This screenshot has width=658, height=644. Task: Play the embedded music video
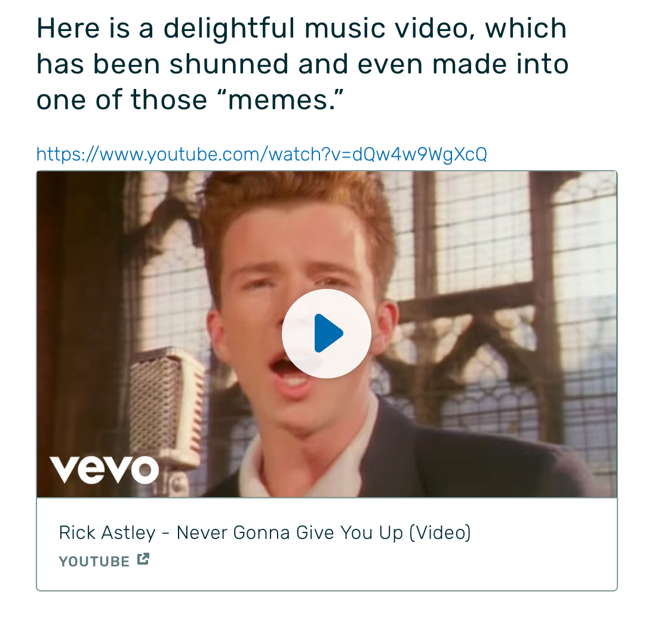coord(326,334)
